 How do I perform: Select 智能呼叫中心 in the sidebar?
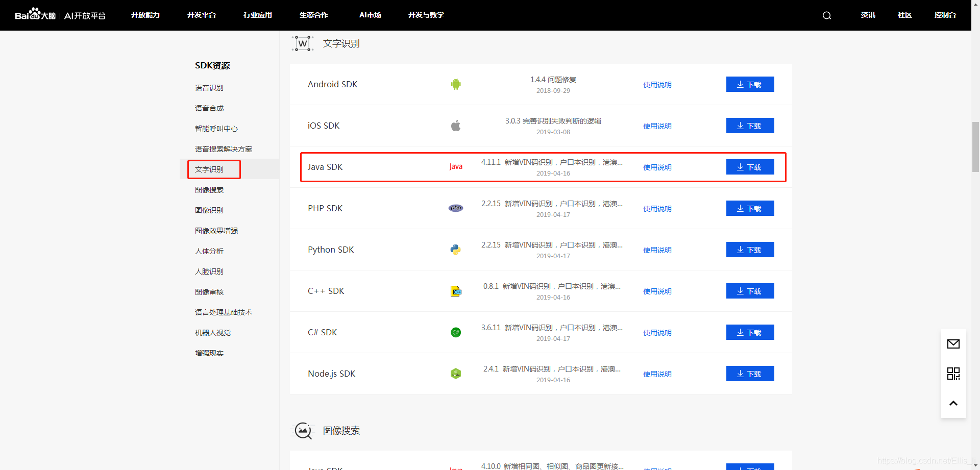[216, 129]
